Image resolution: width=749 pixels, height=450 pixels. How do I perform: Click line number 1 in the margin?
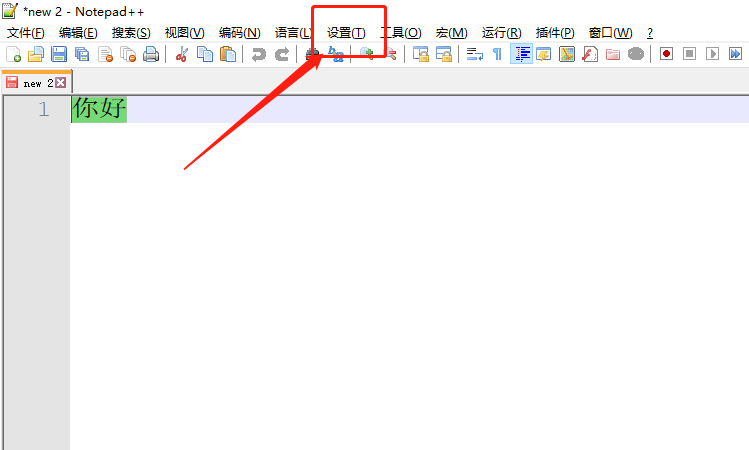(43, 109)
